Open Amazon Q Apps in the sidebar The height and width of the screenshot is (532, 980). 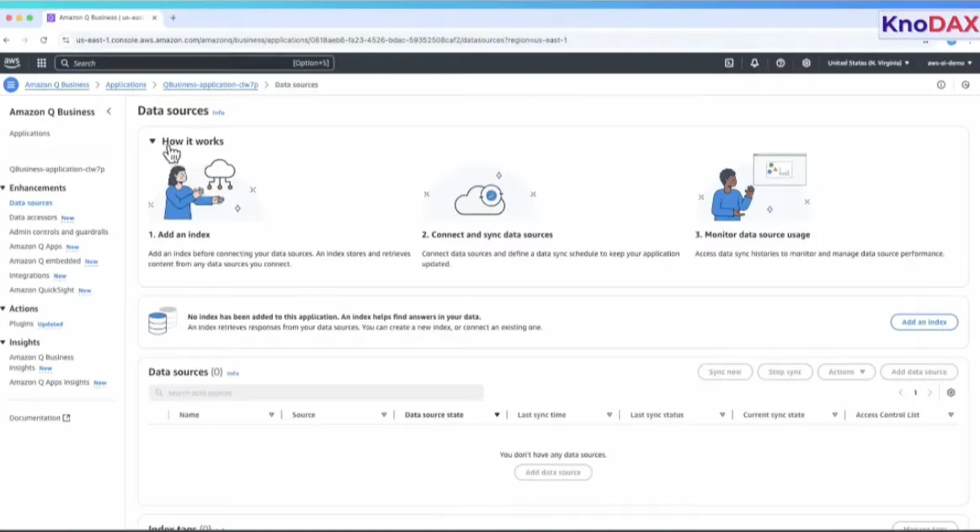pyautogui.click(x=35, y=247)
